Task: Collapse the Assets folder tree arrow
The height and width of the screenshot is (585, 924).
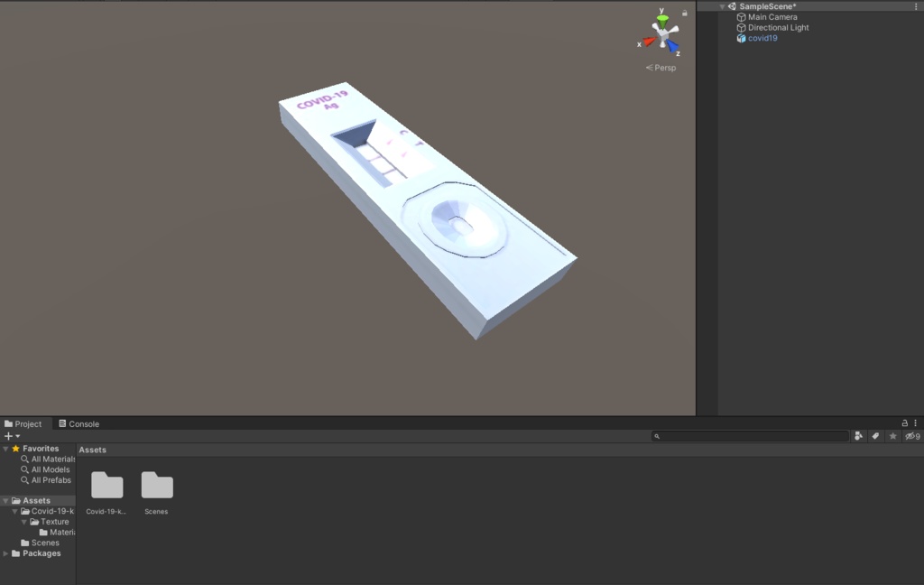Action: 6,501
